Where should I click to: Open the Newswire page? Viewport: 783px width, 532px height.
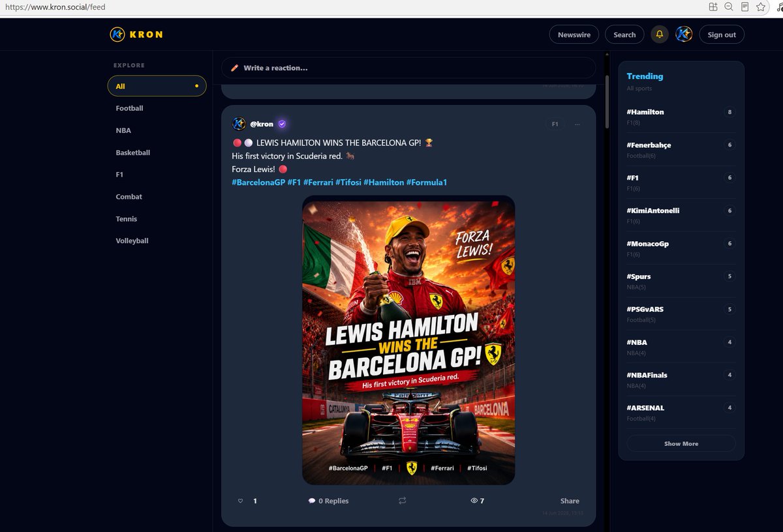point(574,35)
